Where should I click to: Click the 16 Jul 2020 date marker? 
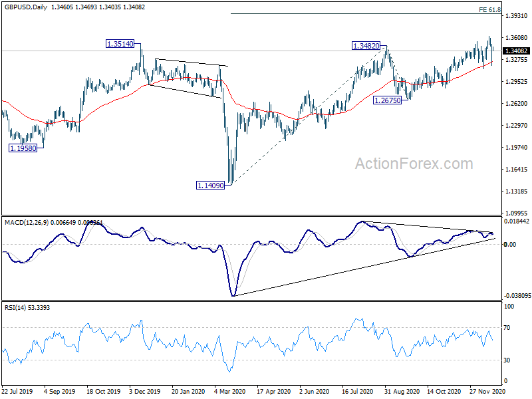coord(357,391)
